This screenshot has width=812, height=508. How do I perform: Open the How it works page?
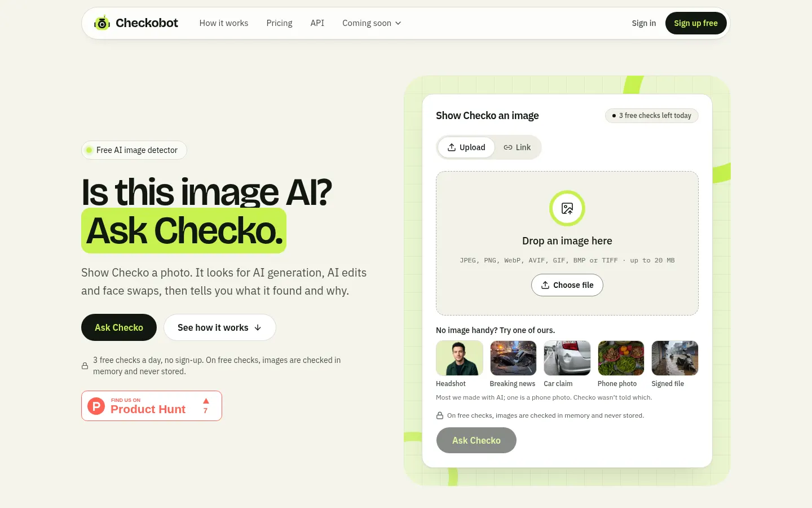(x=224, y=23)
